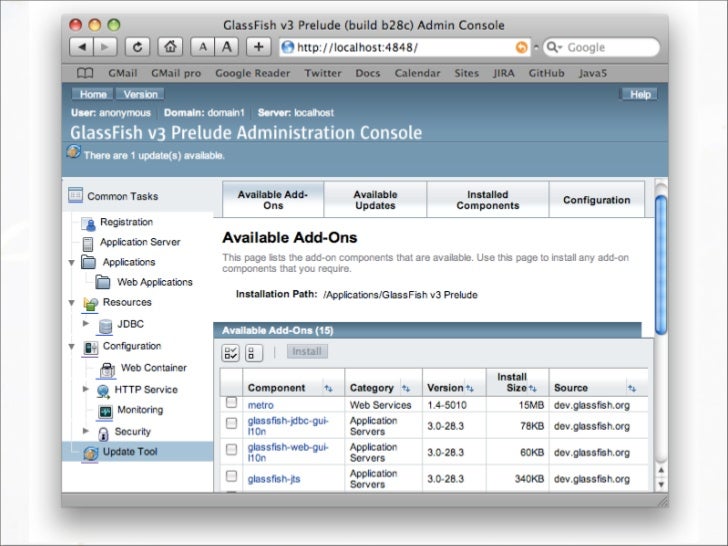The width and height of the screenshot is (728, 546).
Task: Click the Home button in the console header
Action: [93, 94]
